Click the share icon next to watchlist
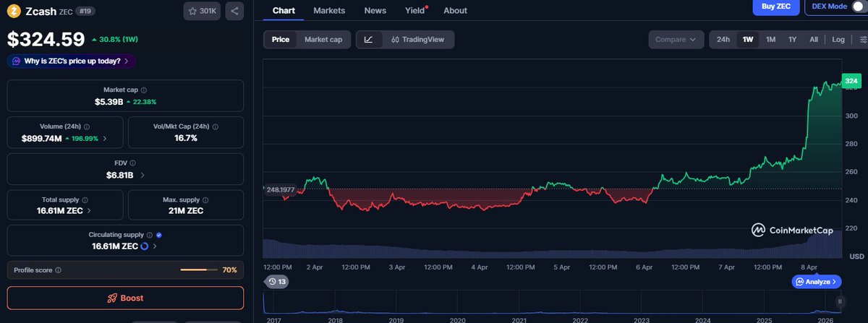868x323 pixels. click(234, 11)
